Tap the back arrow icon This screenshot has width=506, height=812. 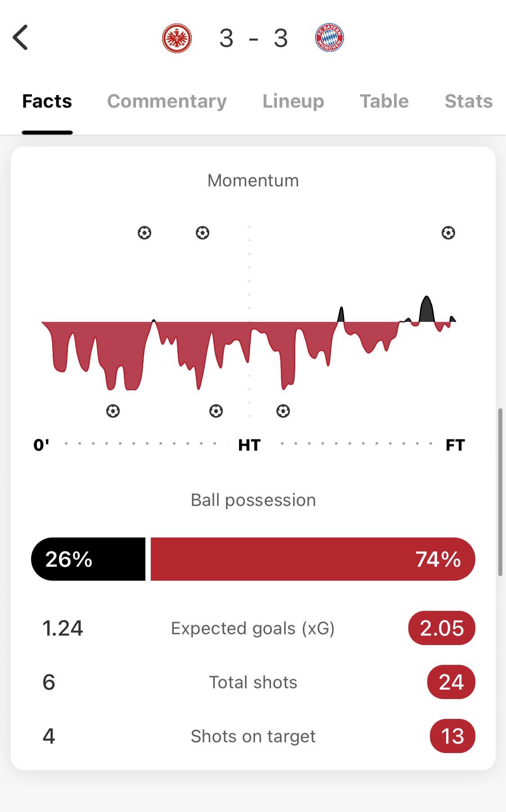(20, 37)
